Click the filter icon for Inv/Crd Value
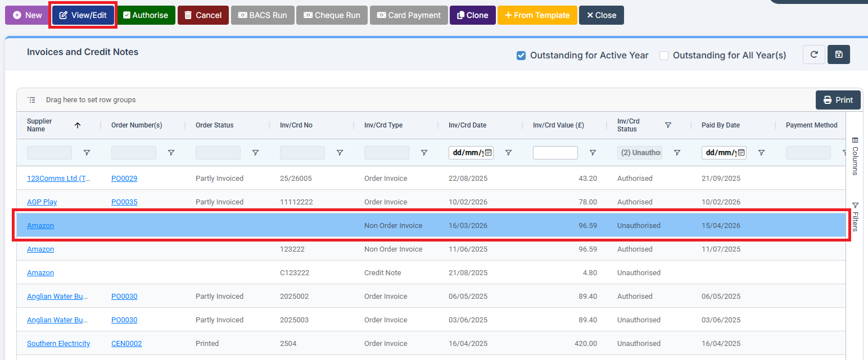This screenshot has width=868, height=360. click(593, 153)
